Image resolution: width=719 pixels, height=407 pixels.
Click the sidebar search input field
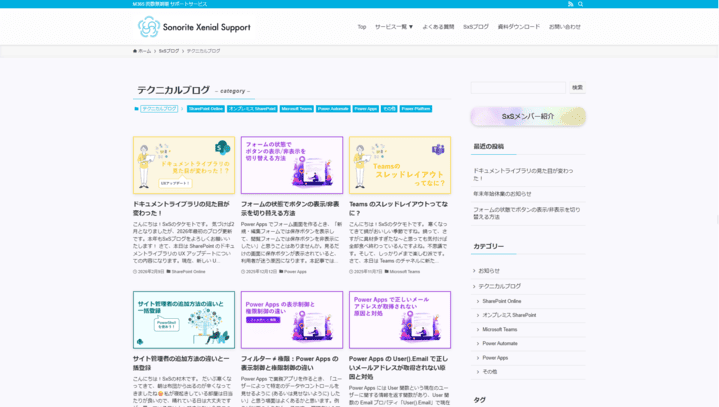pyautogui.click(x=518, y=88)
